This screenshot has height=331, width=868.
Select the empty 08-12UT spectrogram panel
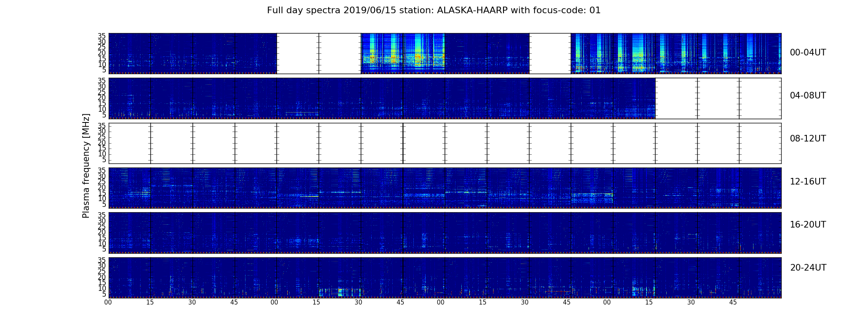coord(445,143)
